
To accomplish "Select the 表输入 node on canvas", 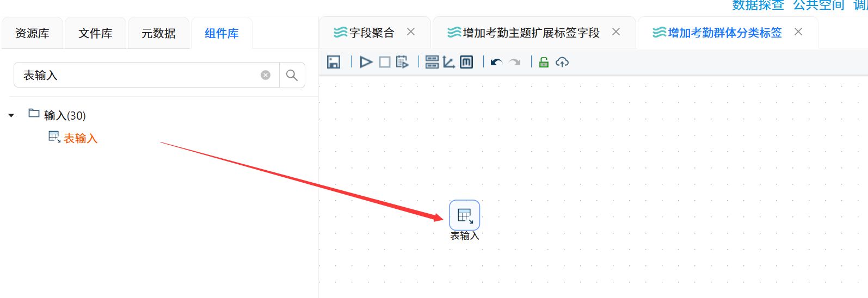I will [464, 215].
